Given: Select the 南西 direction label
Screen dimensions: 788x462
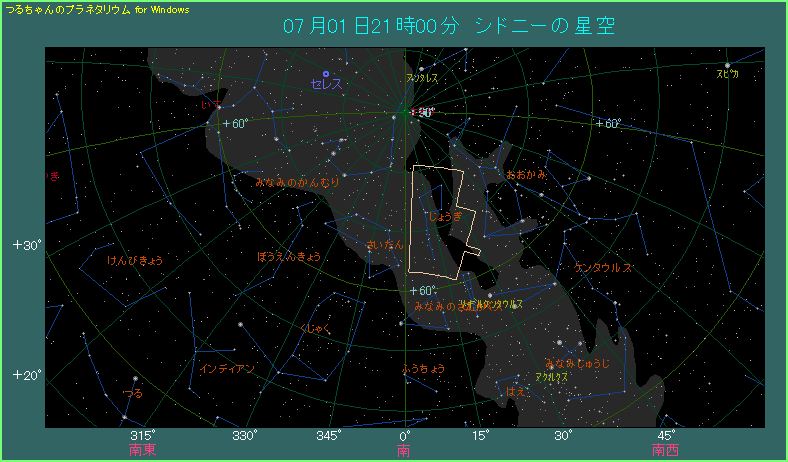Looking at the screenshot, I should tap(666, 450).
